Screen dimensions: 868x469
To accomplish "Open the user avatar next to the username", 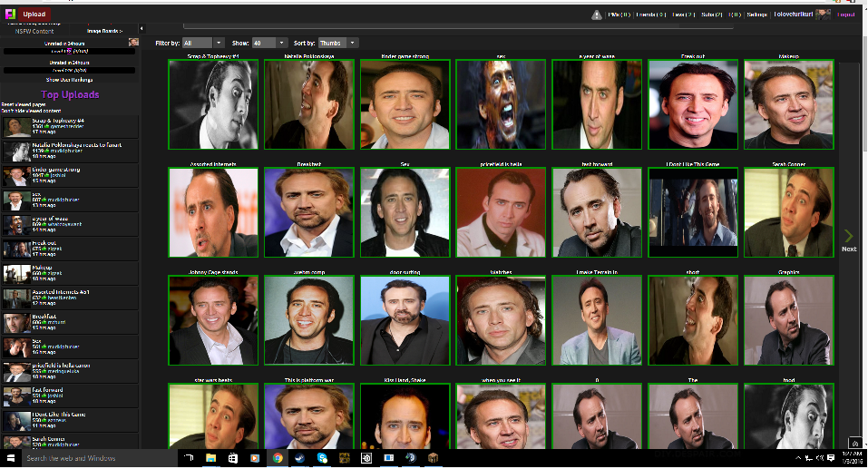I will [823, 15].
